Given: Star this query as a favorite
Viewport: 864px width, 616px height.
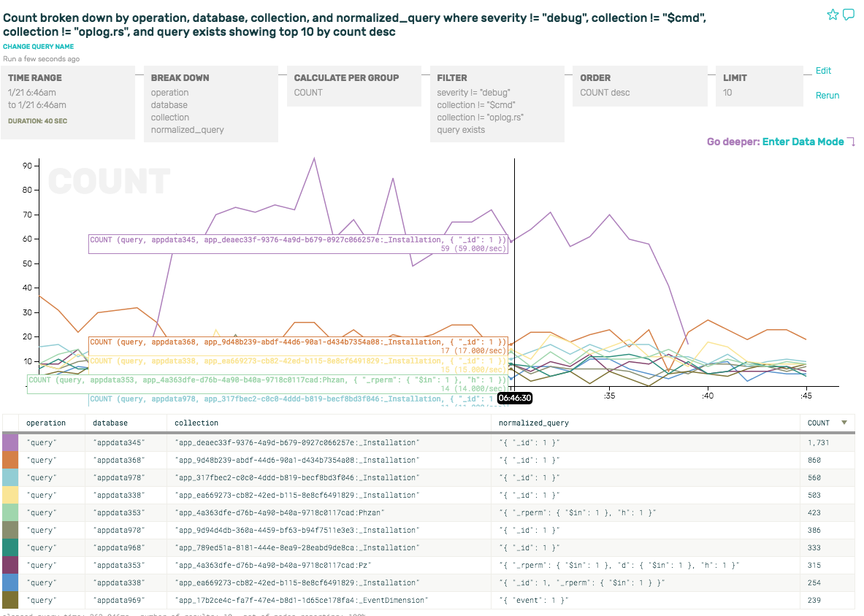Looking at the screenshot, I should coord(833,15).
